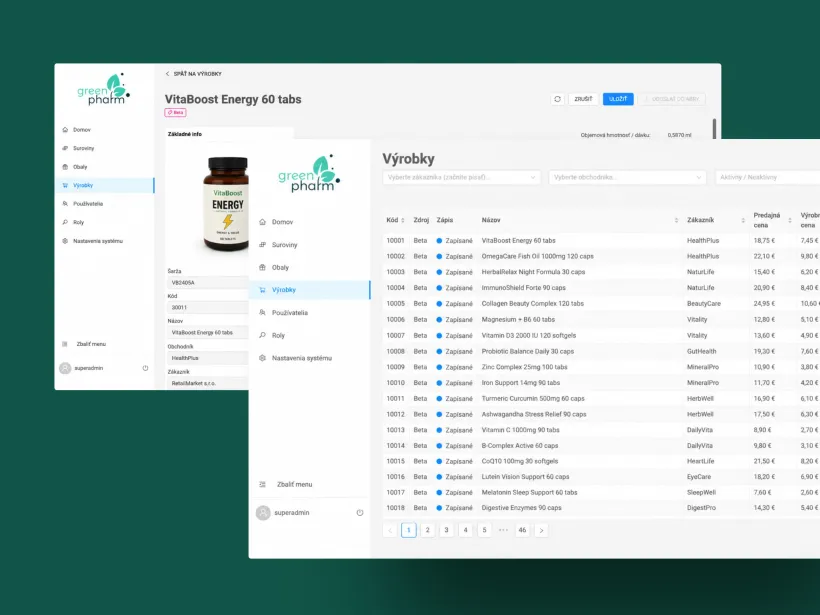Click the Roly icon in back window sidebar
The height and width of the screenshot is (615, 820).
(x=65, y=222)
